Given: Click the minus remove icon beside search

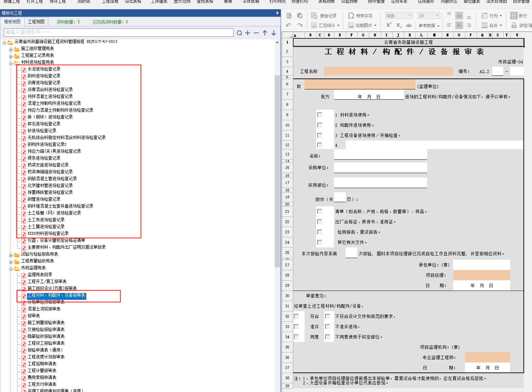Looking at the screenshot, I should 256,33.
